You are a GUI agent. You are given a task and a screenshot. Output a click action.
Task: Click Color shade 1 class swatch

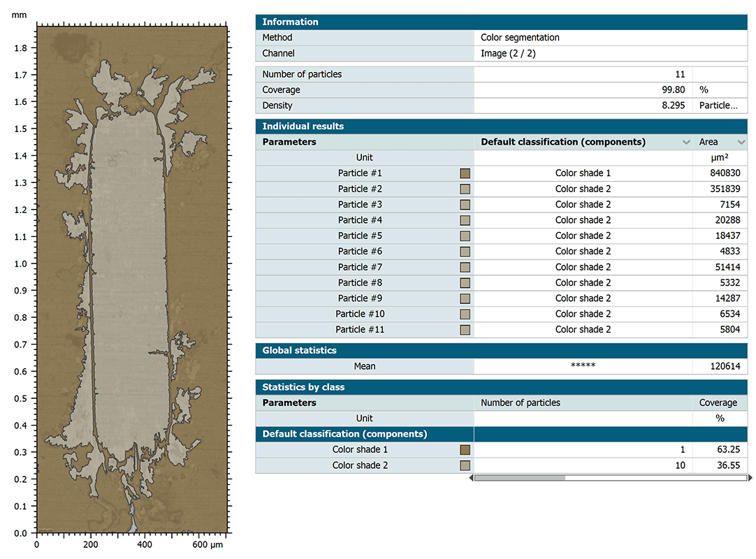click(x=465, y=450)
